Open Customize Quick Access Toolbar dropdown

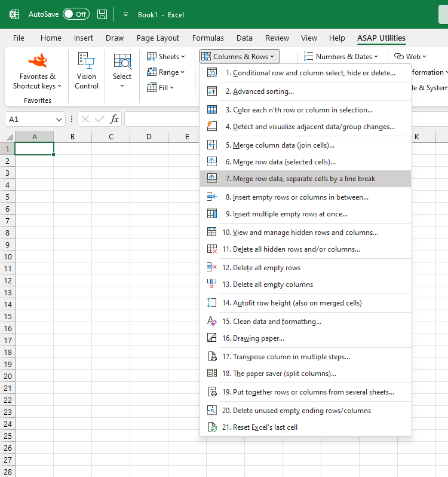point(125,14)
